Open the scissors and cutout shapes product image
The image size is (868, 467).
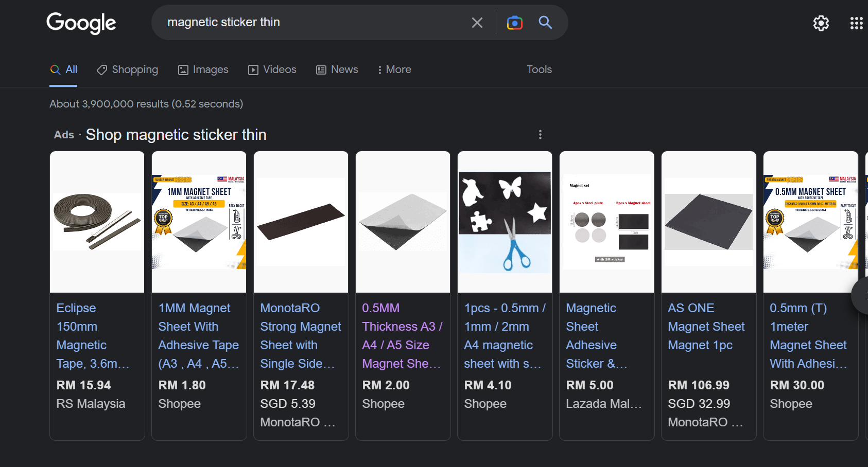[x=505, y=222]
